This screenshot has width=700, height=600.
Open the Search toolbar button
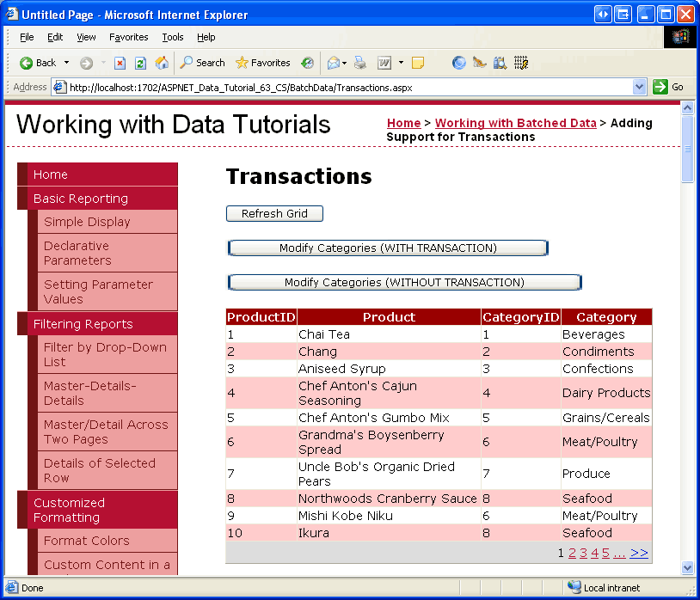point(202,63)
